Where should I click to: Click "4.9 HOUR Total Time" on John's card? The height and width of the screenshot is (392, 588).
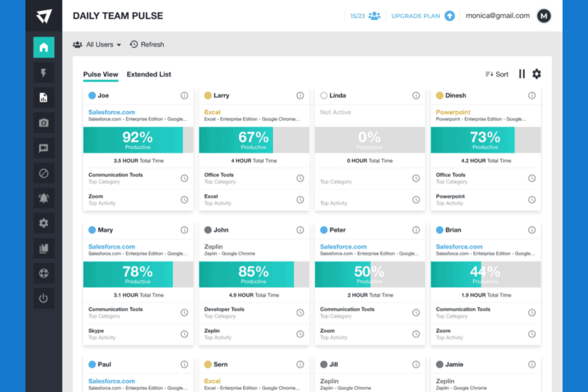pyautogui.click(x=254, y=295)
